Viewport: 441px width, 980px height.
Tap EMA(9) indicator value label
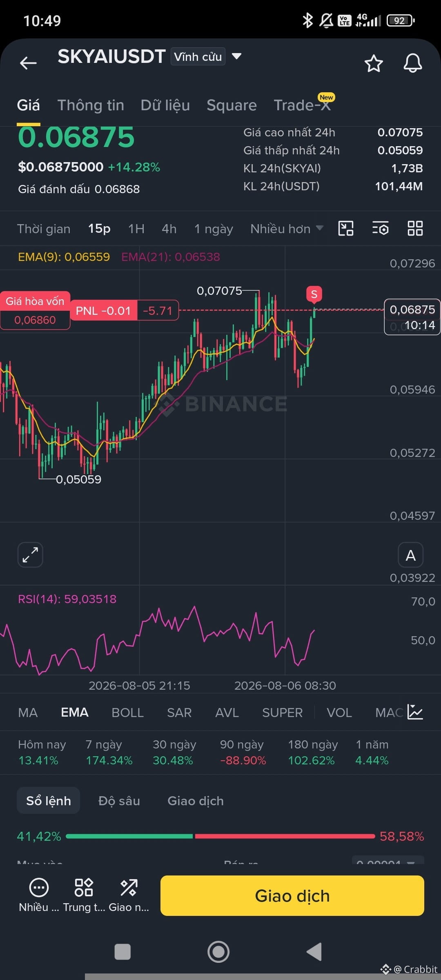(x=64, y=257)
